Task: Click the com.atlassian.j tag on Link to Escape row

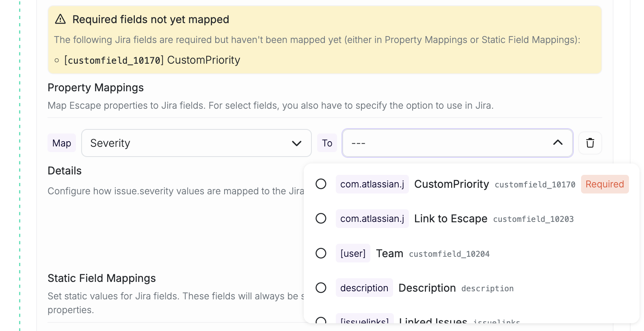Action: point(372,219)
